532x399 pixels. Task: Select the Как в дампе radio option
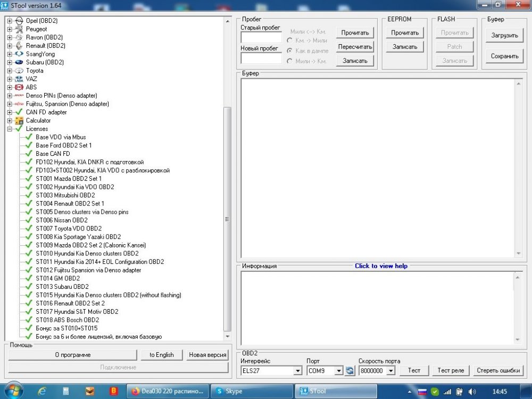click(290, 51)
